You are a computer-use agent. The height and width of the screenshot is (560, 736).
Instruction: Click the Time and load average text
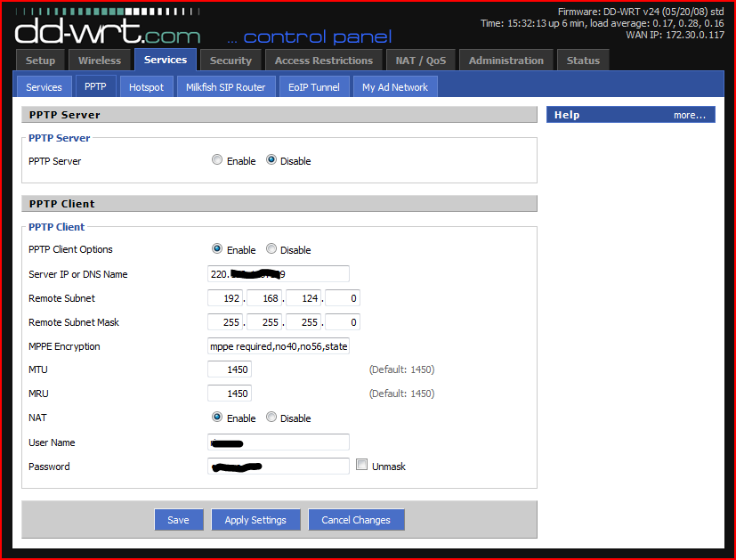(x=603, y=23)
